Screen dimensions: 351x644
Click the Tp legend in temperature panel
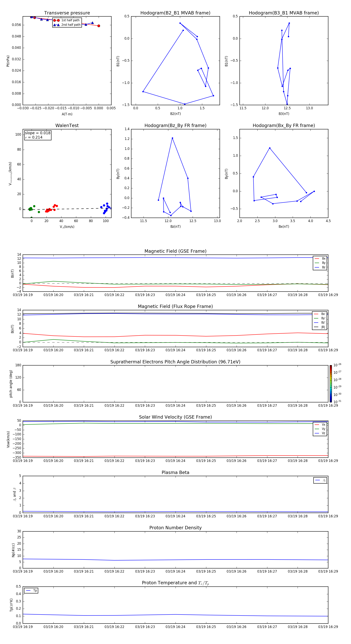click(31, 591)
